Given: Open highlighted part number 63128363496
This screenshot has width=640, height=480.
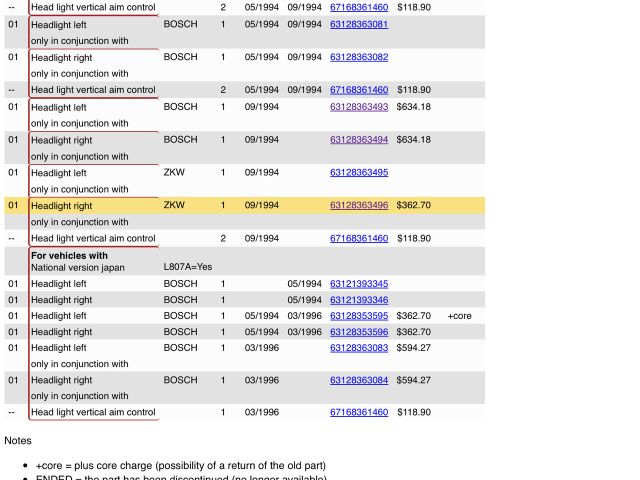Looking at the screenshot, I should (359, 206).
